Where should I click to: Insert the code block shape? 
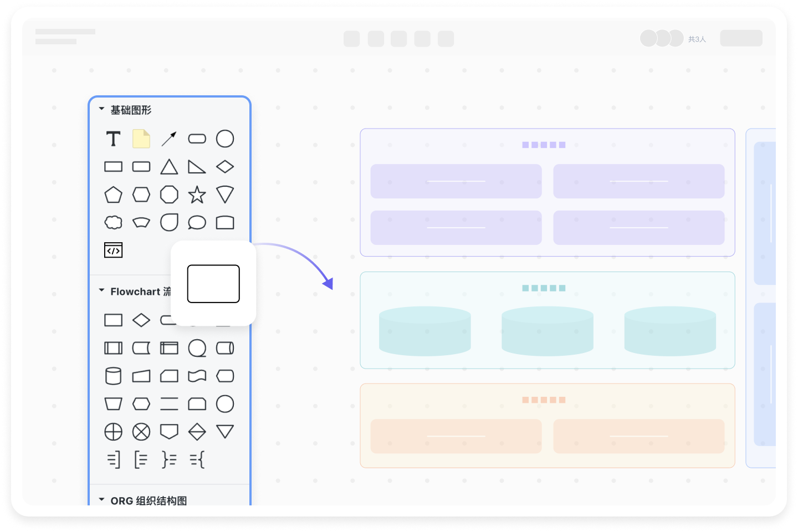[113, 250]
